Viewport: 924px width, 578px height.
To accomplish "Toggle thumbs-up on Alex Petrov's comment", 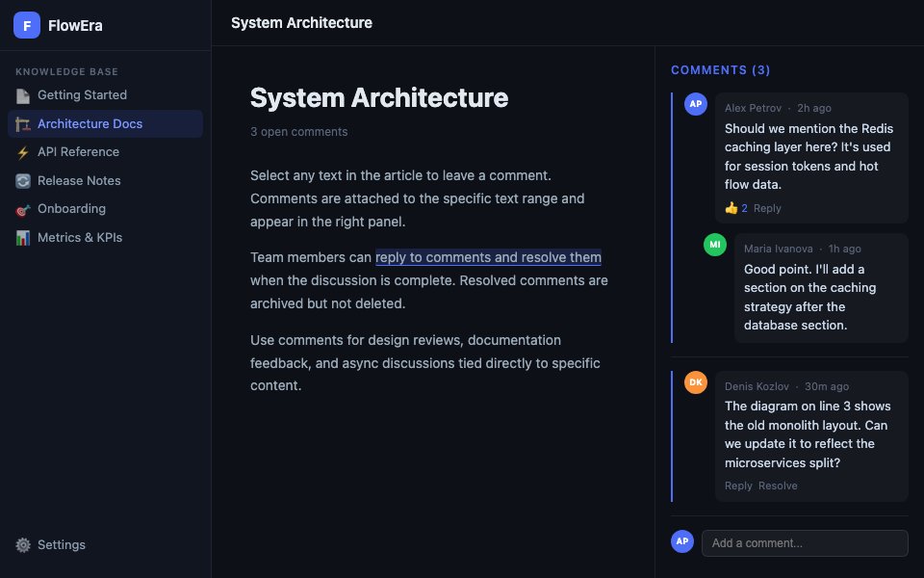I will tap(735, 208).
